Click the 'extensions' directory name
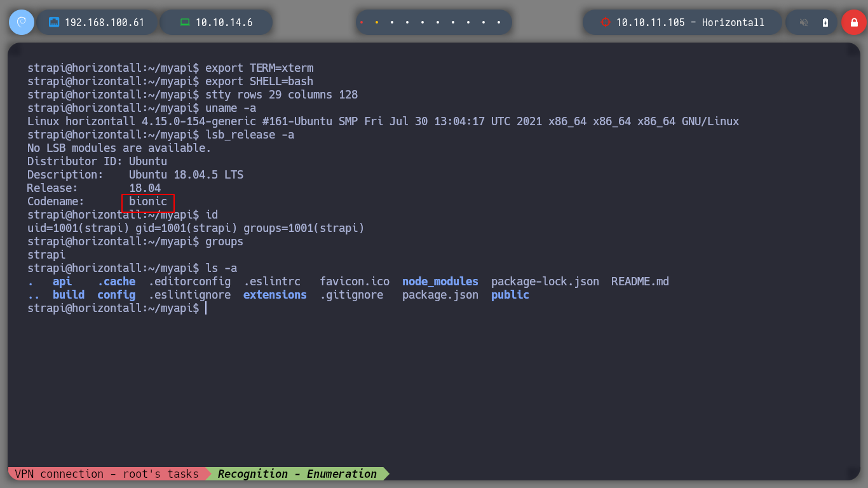Screen dimensions: 868x488 point(275,295)
